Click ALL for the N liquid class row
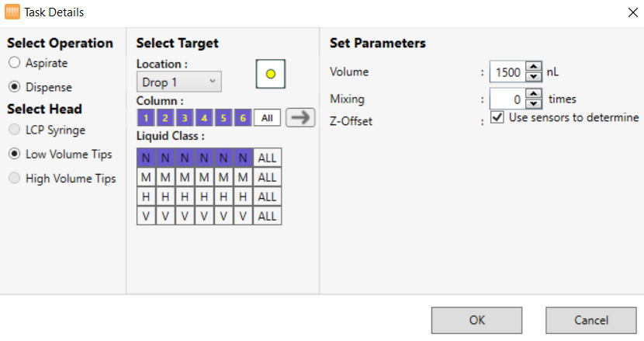The image size is (644, 341). [267, 158]
